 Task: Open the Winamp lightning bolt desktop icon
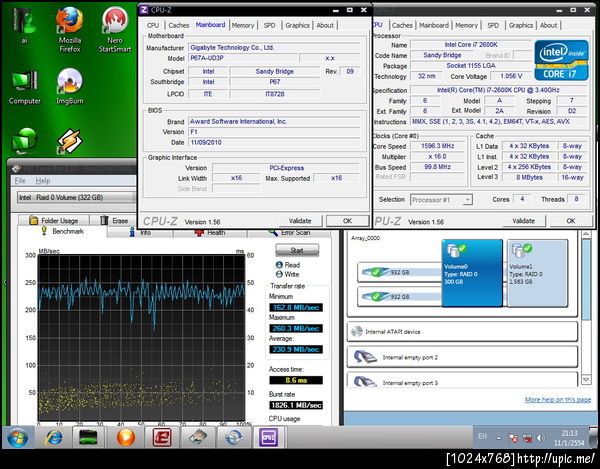click(69, 141)
